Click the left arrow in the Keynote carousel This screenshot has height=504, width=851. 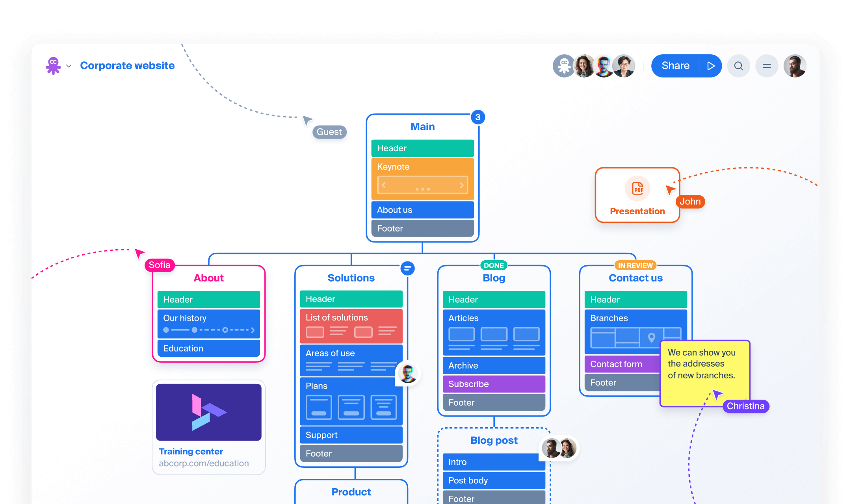(x=383, y=185)
